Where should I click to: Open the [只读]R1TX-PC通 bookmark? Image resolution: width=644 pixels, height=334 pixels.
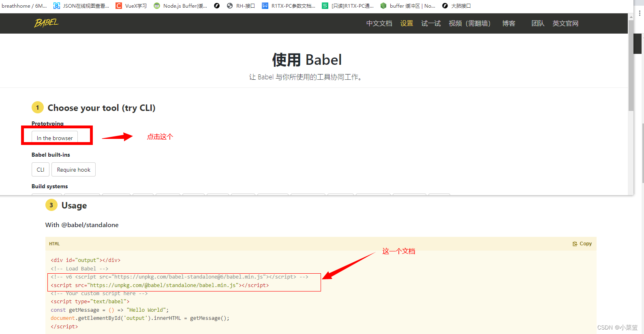coord(348,6)
